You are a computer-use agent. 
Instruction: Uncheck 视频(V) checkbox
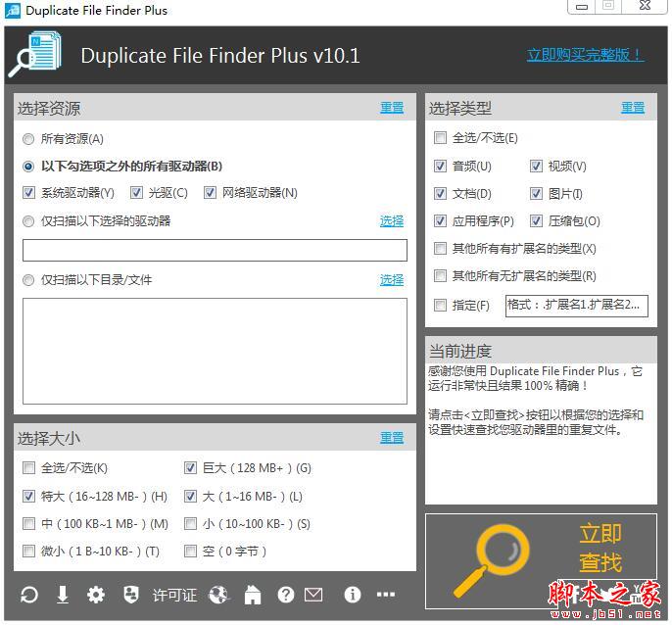(x=536, y=167)
